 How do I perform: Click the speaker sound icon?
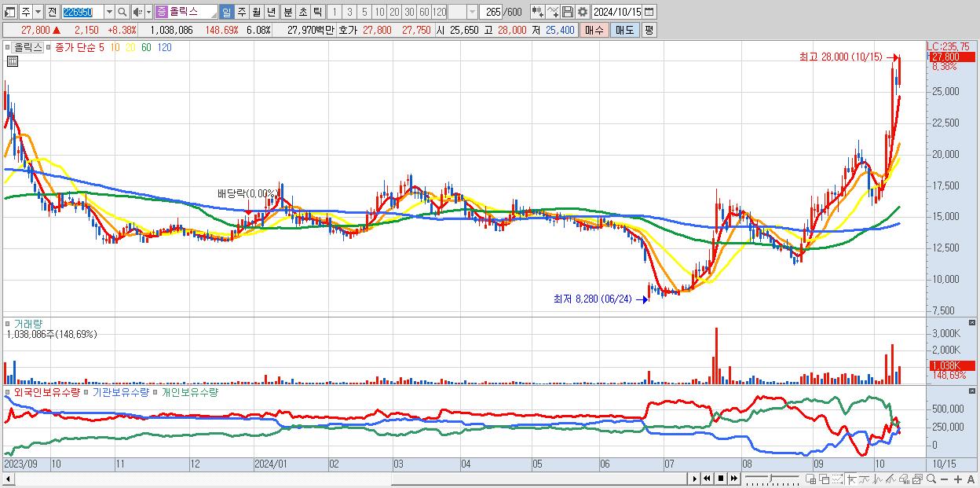(137, 12)
